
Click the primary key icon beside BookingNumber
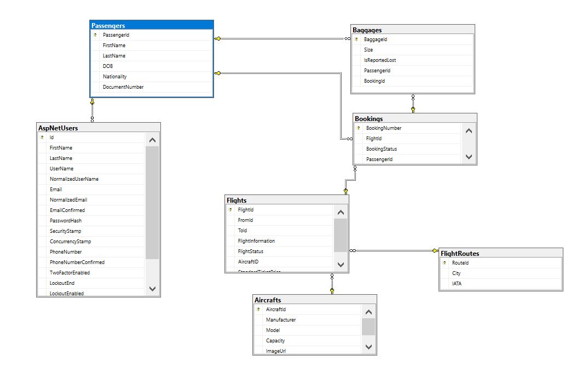(359, 128)
